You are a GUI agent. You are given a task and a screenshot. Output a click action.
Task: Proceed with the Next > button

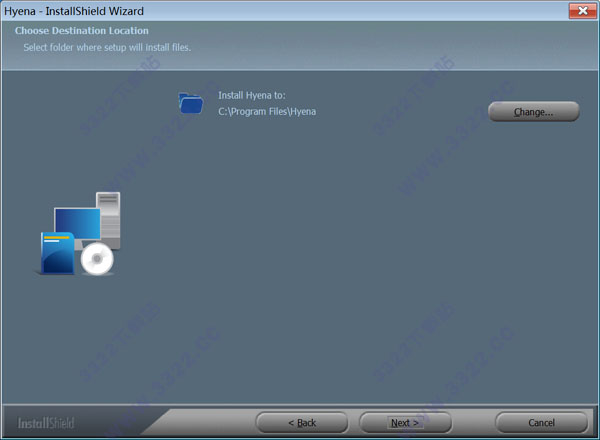pos(405,422)
